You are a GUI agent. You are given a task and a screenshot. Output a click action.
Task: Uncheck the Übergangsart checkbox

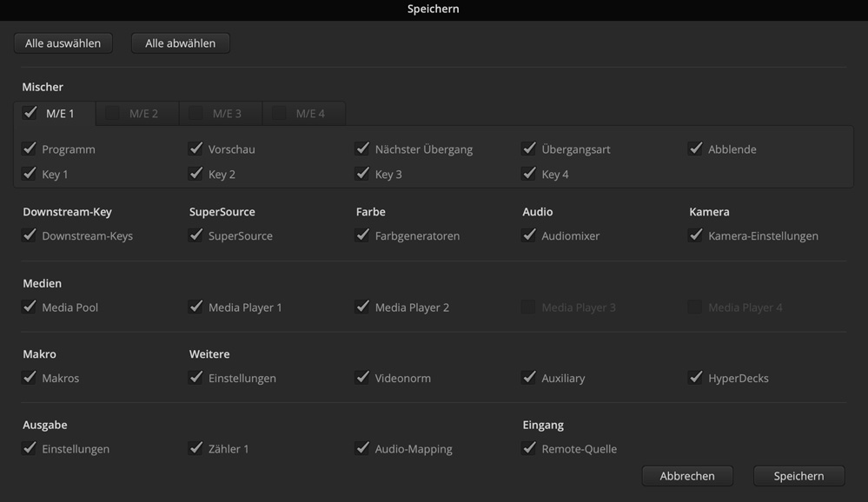[529, 149]
